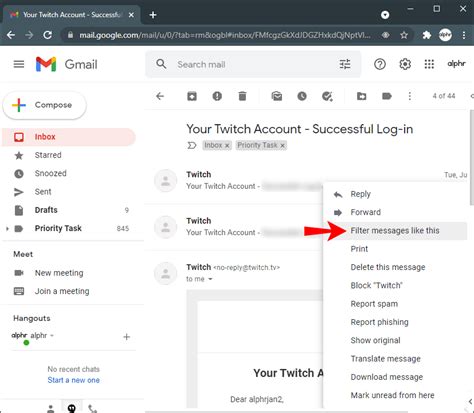The height and width of the screenshot is (413, 474).
Task: Choose Forward in context menu
Action: pos(395,212)
